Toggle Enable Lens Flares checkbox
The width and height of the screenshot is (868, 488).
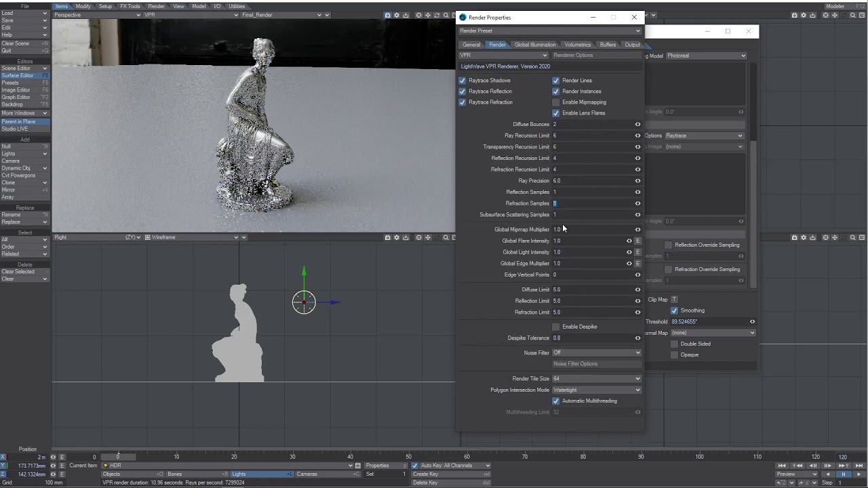pyautogui.click(x=556, y=113)
